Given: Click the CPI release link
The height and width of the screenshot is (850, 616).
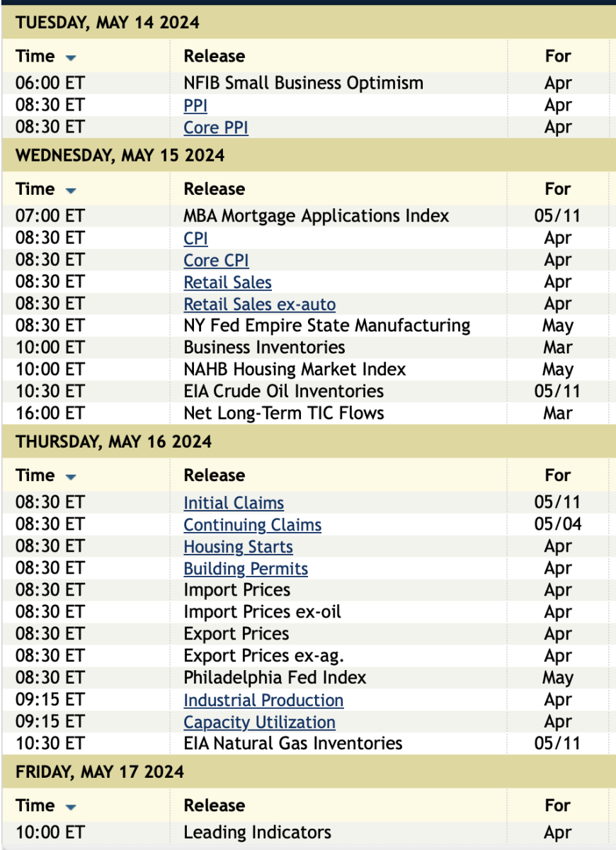Looking at the screenshot, I should click(x=195, y=239).
